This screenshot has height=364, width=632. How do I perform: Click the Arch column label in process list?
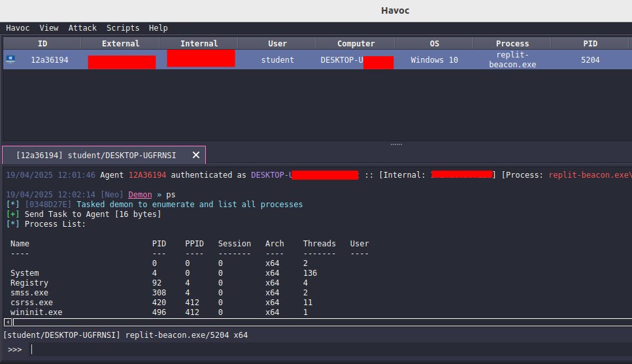(x=274, y=244)
